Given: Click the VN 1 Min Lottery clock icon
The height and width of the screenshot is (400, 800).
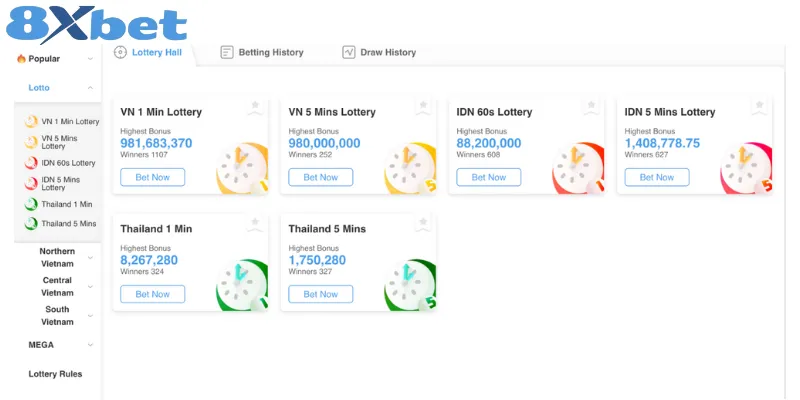Looking at the screenshot, I should (240, 168).
